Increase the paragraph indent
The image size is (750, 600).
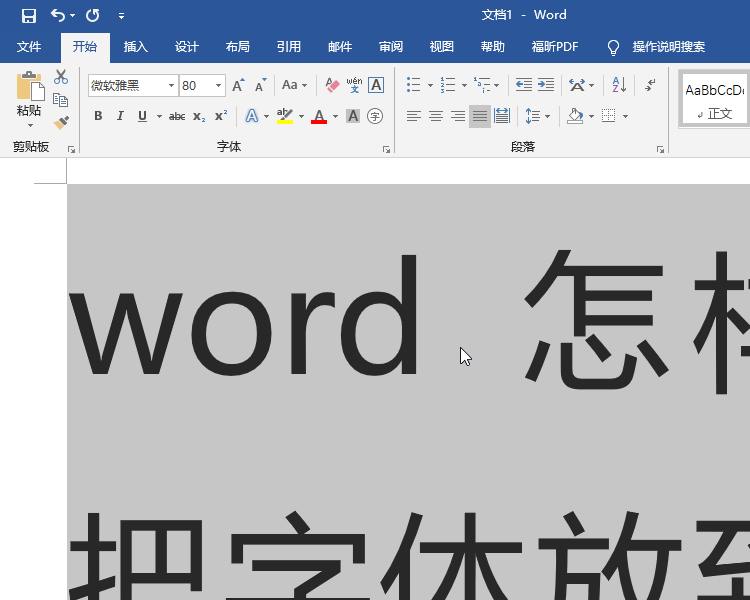546,85
